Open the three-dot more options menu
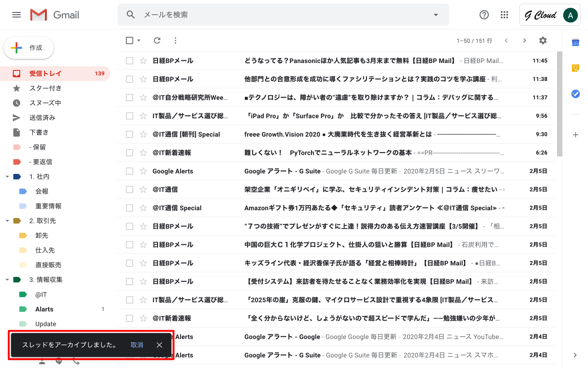Screen dimensions: 588x368 pyautogui.click(x=175, y=40)
